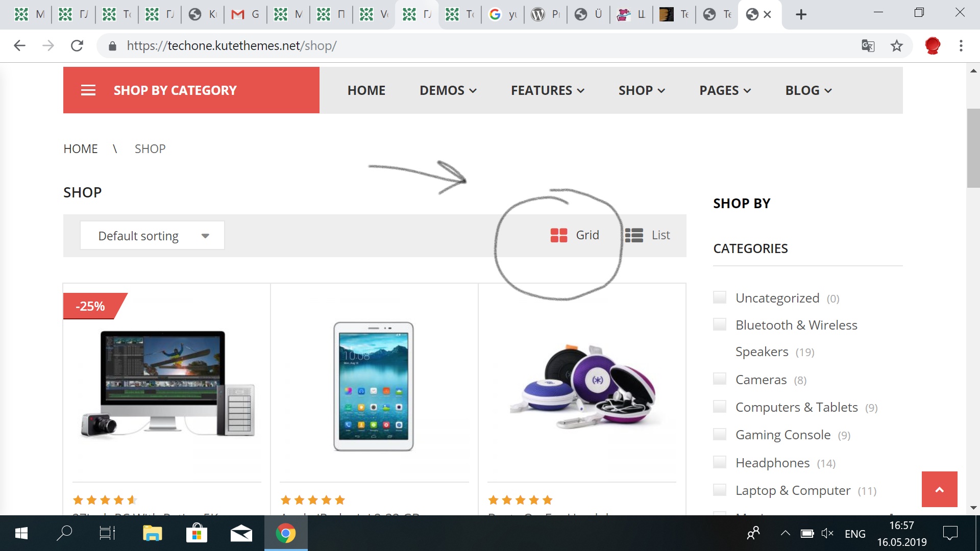Expand the SHOP menu in navbar
The width and height of the screenshot is (980, 551).
[x=642, y=90]
